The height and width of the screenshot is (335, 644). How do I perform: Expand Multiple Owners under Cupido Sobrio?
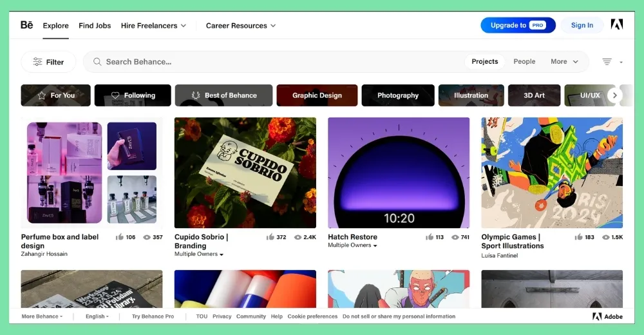coord(199,254)
